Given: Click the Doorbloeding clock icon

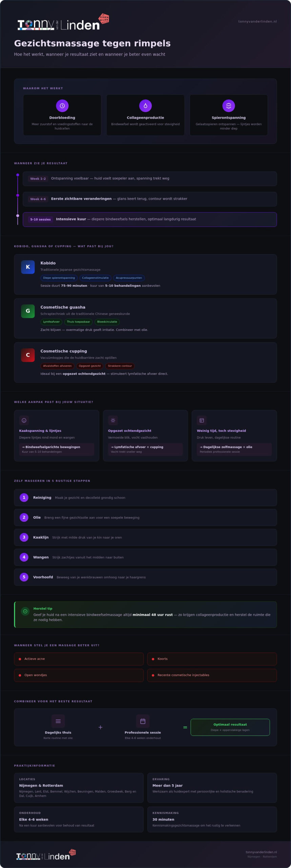Looking at the screenshot, I should click(x=62, y=106).
